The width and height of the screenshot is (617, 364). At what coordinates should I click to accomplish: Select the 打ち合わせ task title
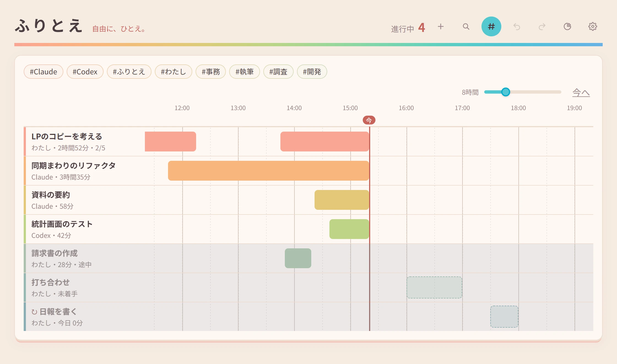[x=51, y=282]
